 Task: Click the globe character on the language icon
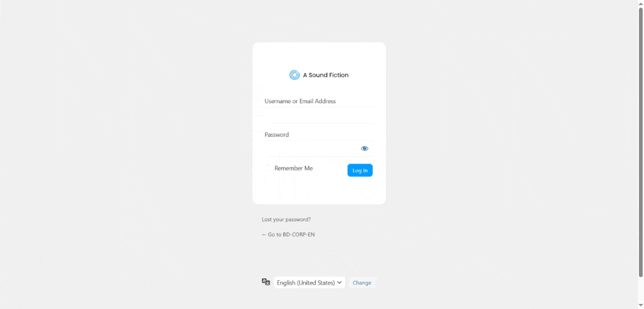pos(268,284)
